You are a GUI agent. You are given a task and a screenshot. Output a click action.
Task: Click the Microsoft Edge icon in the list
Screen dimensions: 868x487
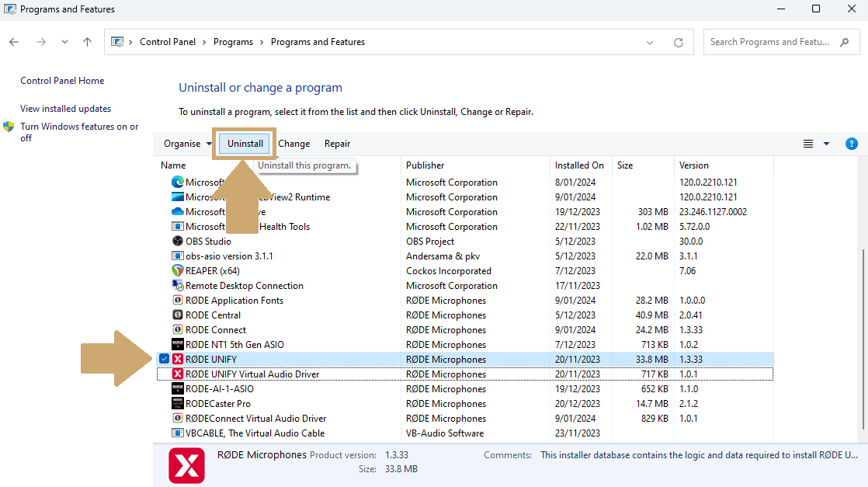(x=177, y=182)
